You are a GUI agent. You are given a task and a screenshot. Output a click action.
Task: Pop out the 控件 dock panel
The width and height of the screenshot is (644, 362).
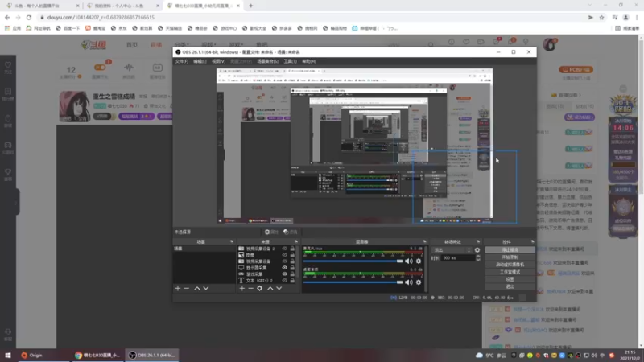532,242
